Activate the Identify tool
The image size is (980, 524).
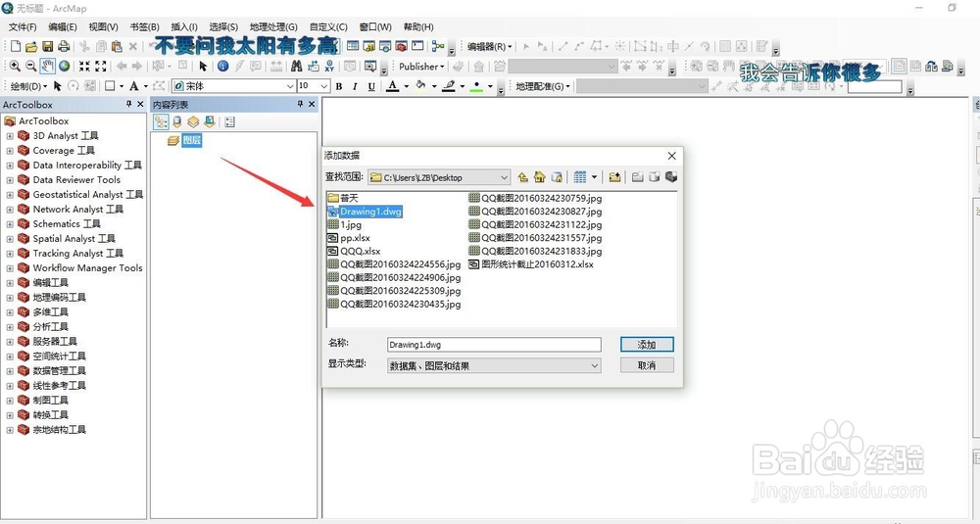(x=223, y=67)
